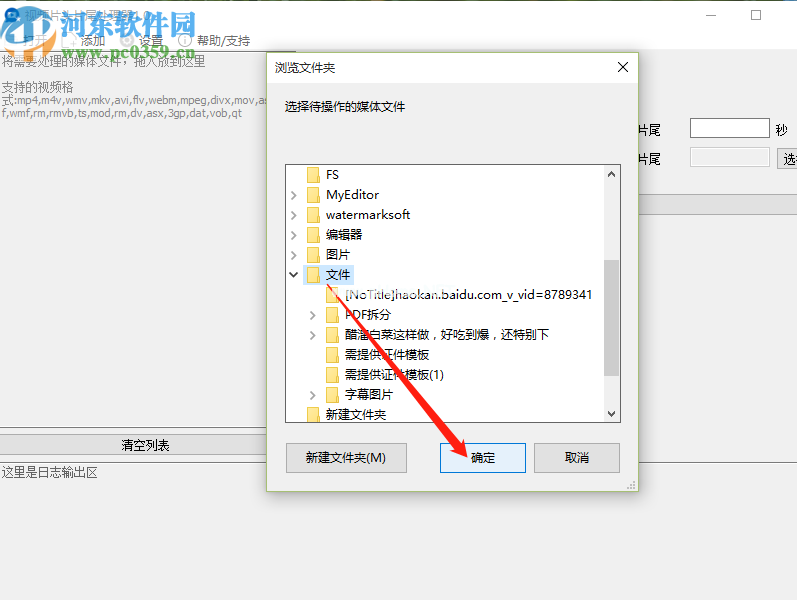
Task: Expand the MyEditor tree node
Action: click(x=294, y=195)
